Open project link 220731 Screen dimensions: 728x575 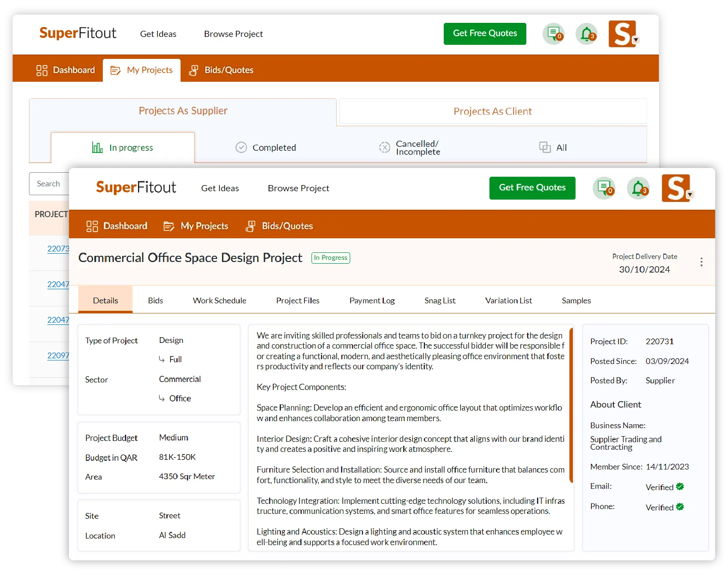[58, 248]
